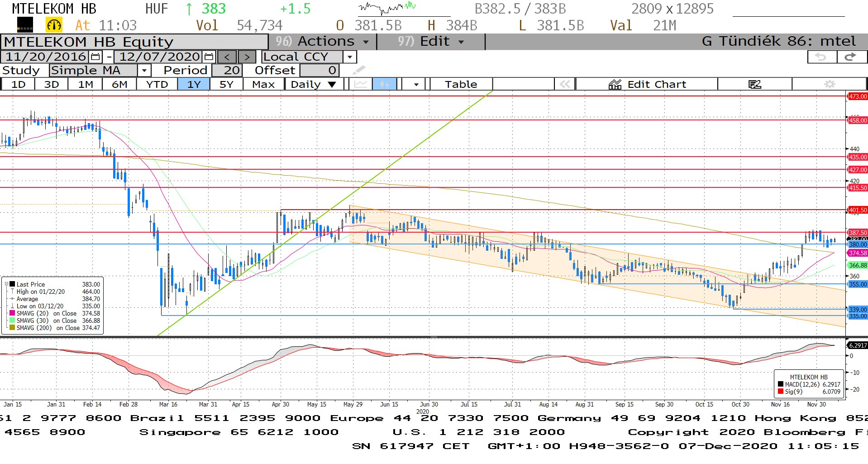This screenshot has height=464, width=868.
Task: Open the 96) Actions menu
Action: [322, 41]
